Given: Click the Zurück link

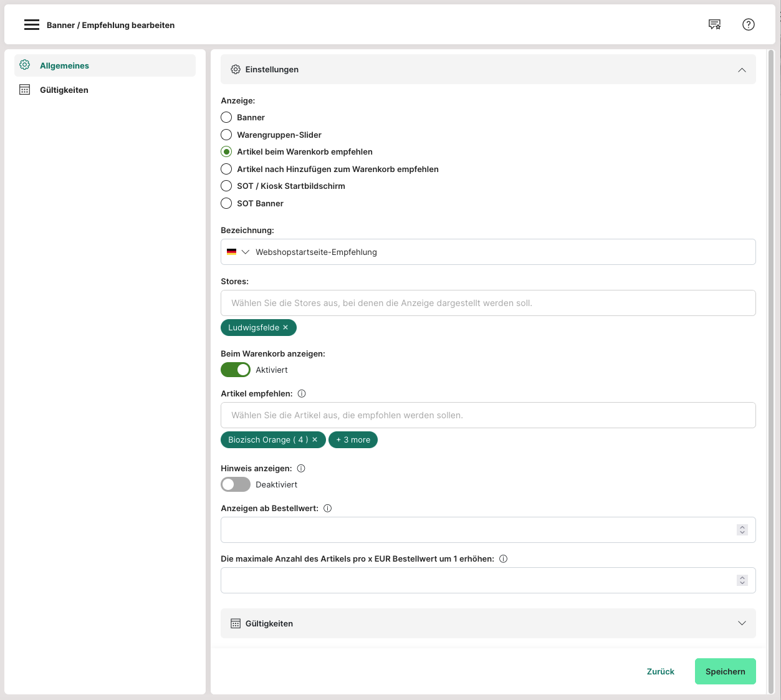Looking at the screenshot, I should tap(660, 671).
